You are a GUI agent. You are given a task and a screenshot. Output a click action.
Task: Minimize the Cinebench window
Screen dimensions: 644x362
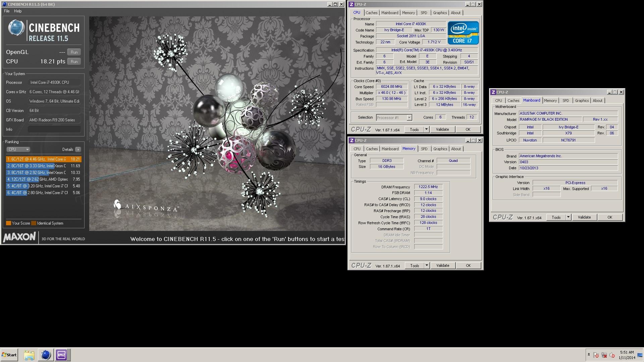(330, 4)
